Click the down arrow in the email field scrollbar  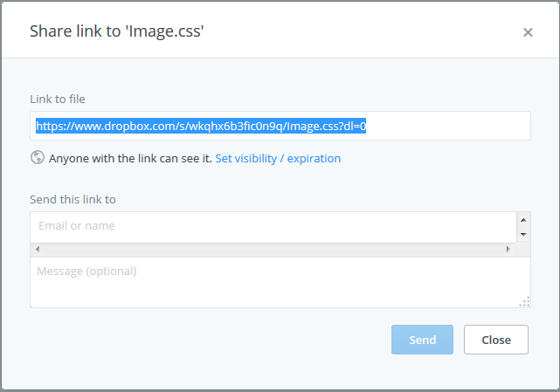point(523,235)
